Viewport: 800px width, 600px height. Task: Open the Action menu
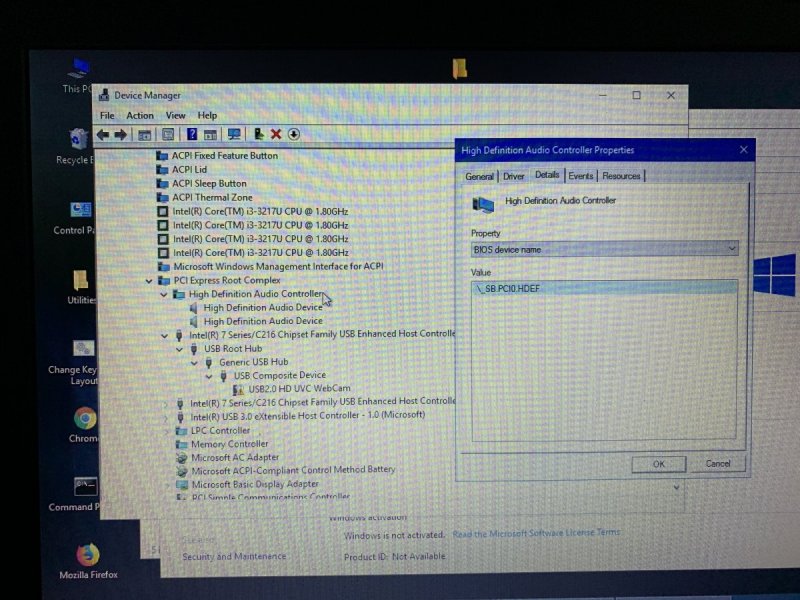(x=140, y=116)
